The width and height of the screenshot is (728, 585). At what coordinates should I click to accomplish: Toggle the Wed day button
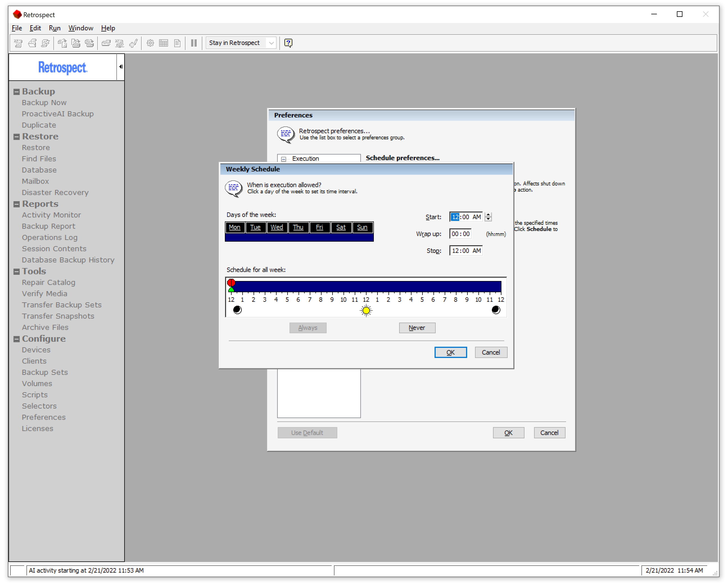click(x=277, y=227)
